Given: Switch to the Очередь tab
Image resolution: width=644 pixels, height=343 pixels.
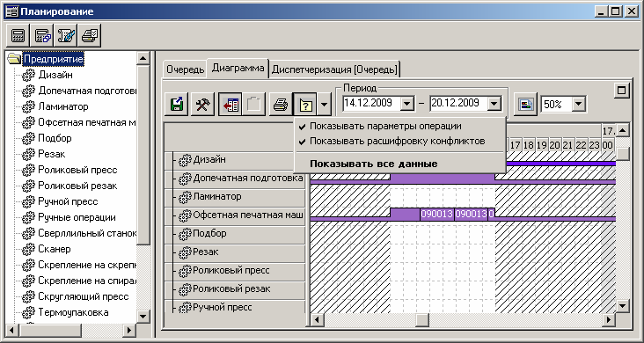Looking at the screenshot, I should pyautogui.click(x=185, y=69).
